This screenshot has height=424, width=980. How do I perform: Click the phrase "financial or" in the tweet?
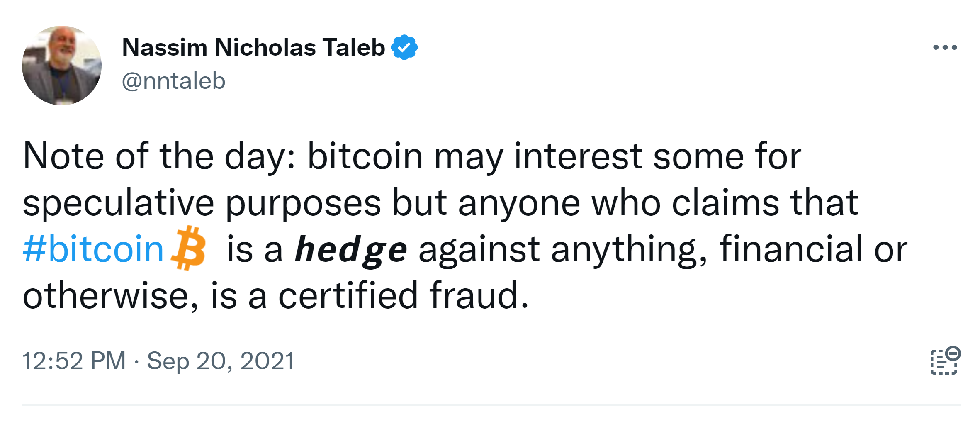[x=813, y=249]
